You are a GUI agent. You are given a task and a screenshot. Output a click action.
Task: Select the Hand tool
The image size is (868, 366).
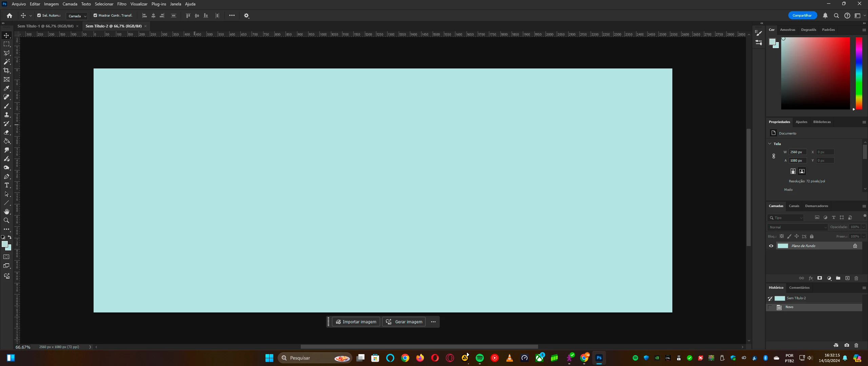[x=6, y=211]
